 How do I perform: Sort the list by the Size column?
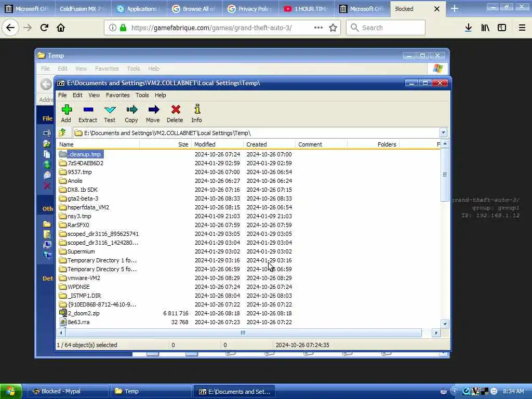[x=166, y=144]
